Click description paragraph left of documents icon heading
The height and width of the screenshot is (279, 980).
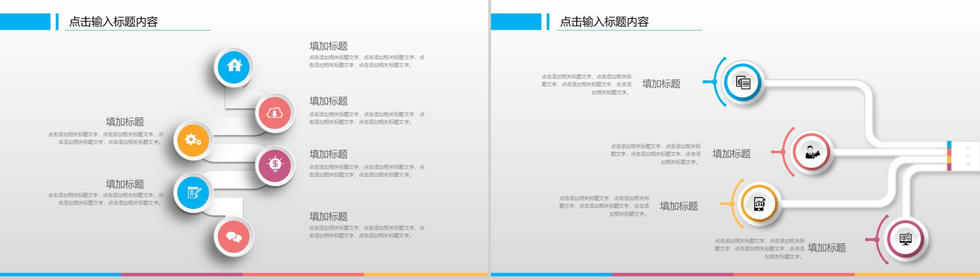pos(587,84)
